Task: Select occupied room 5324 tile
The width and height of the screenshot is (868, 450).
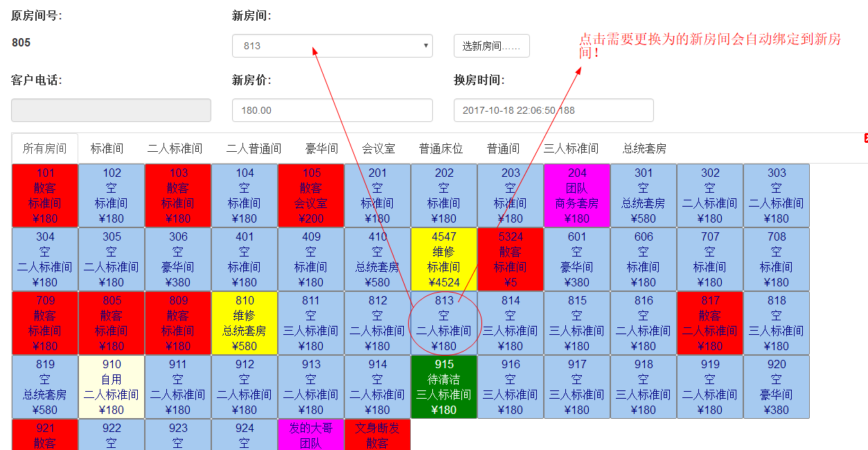Action: (x=511, y=259)
